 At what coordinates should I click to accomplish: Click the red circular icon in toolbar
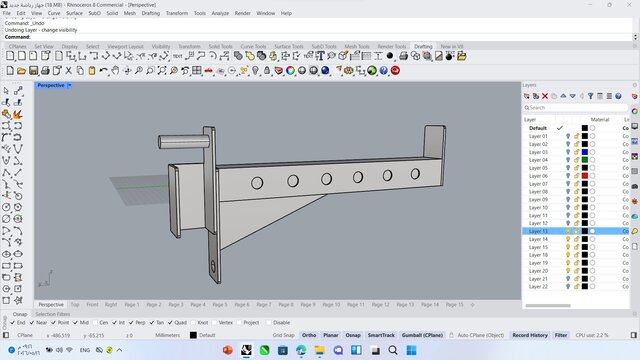395,71
